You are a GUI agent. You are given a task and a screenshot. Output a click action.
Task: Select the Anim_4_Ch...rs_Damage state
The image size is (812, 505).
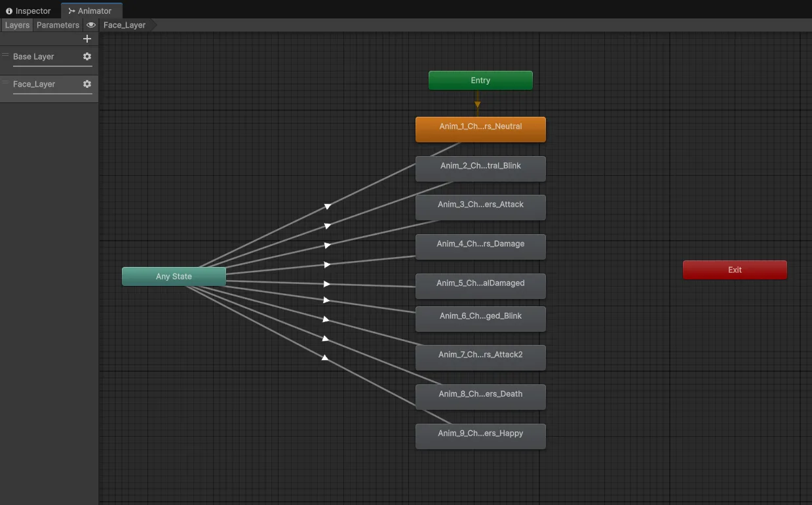coord(480,246)
